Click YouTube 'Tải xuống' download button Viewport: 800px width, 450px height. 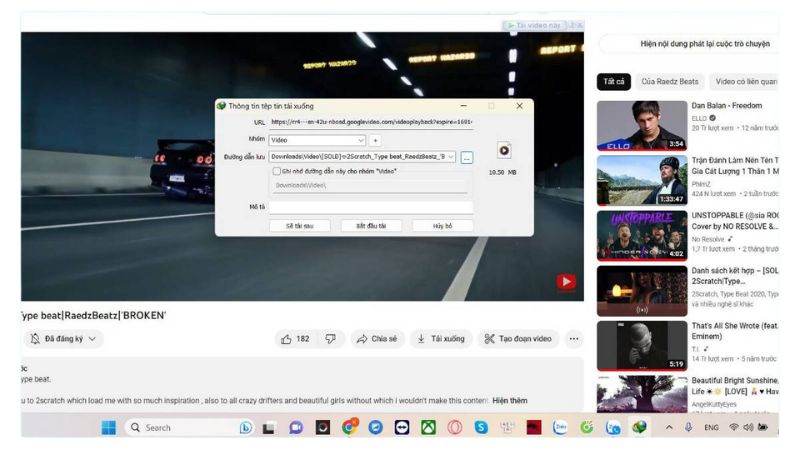[441, 339]
